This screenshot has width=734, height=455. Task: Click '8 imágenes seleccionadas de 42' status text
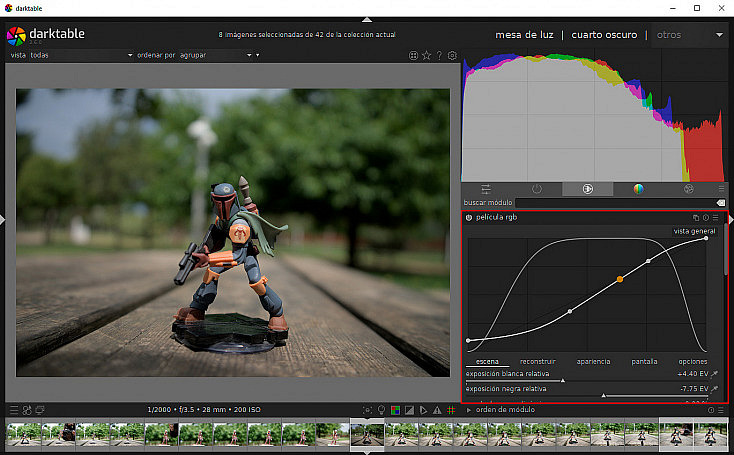pos(307,35)
